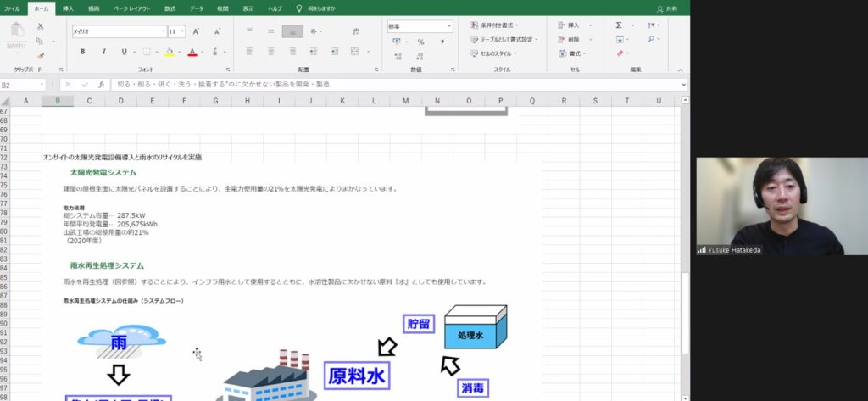Click the Paste clipboard icon
Viewport: 868px width, 401px height.
click(x=17, y=31)
